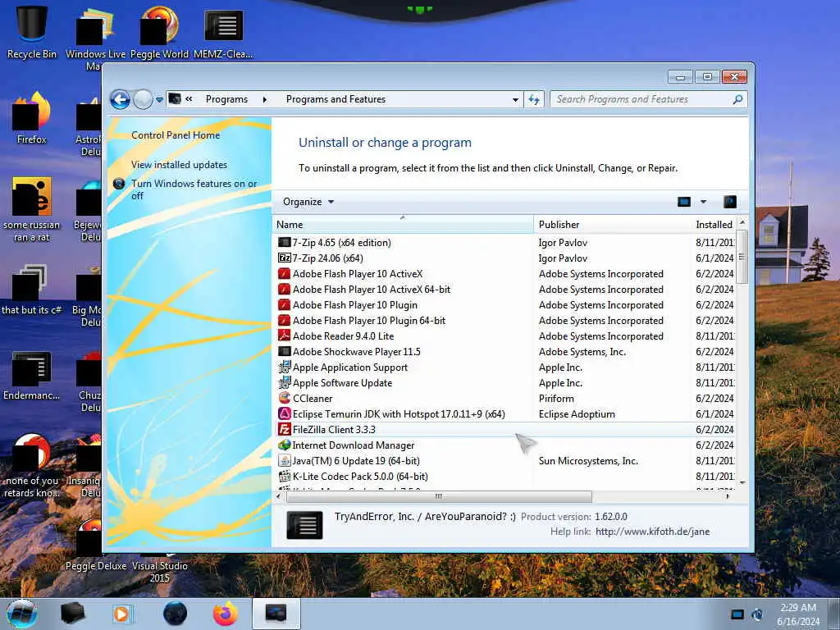Open the Windows Start button
This screenshot has height=630, width=840.
pos(22,614)
